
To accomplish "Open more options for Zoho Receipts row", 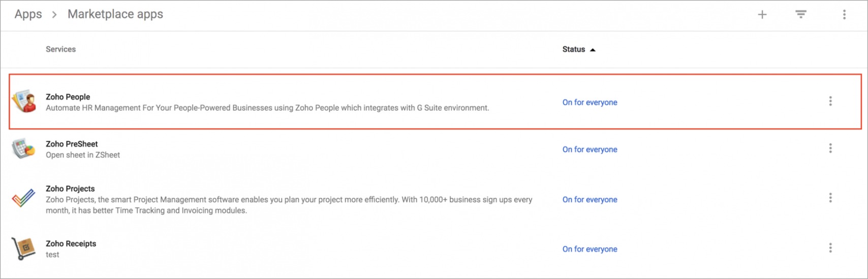I will click(830, 248).
